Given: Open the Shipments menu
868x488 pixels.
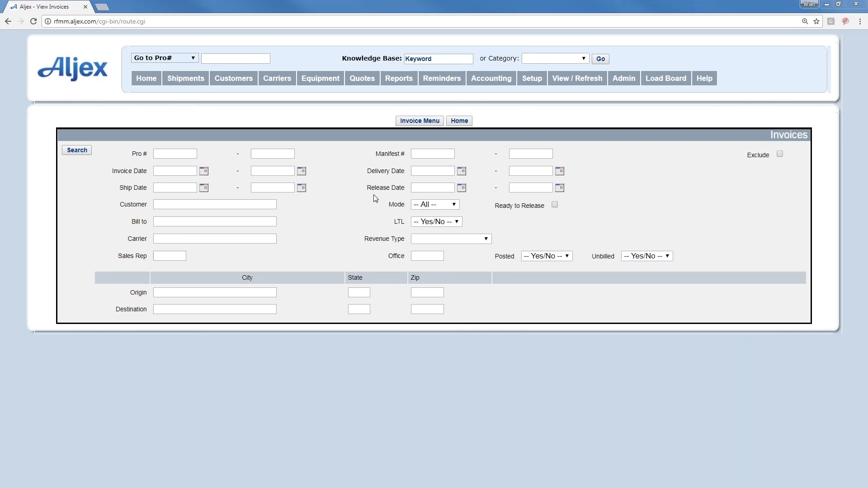Looking at the screenshot, I should point(186,78).
